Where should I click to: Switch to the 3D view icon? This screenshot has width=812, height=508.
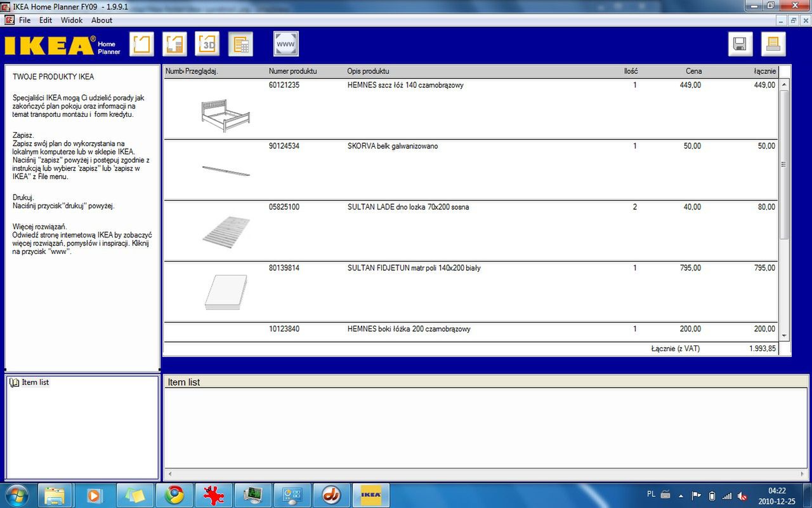point(207,44)
